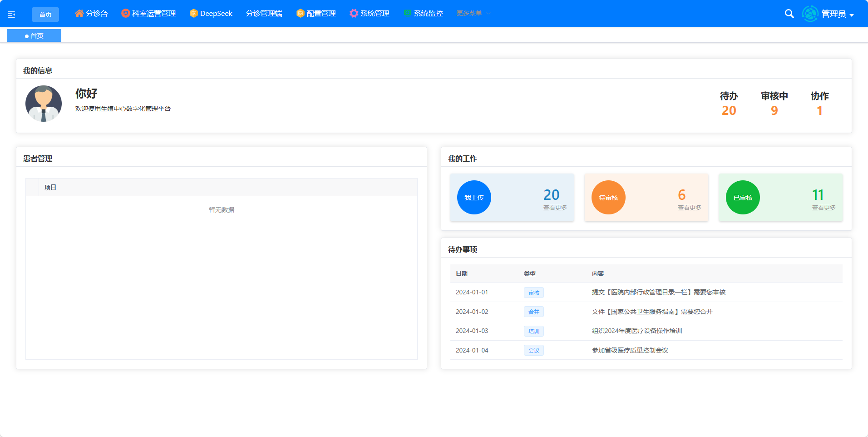Image resolution: width=868 pixels, height=437 pixels.
Task: Open the search magnifier icon
Action: tap(789, 14)
